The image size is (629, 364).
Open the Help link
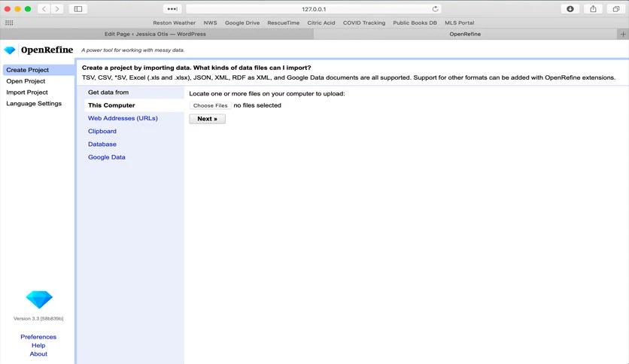(x=38, y=345)
